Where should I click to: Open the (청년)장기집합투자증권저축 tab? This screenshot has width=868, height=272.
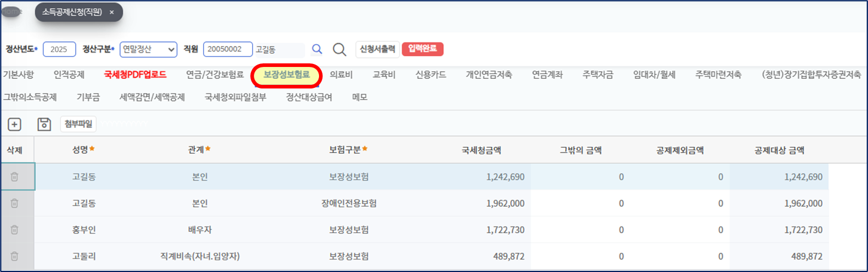811,75
